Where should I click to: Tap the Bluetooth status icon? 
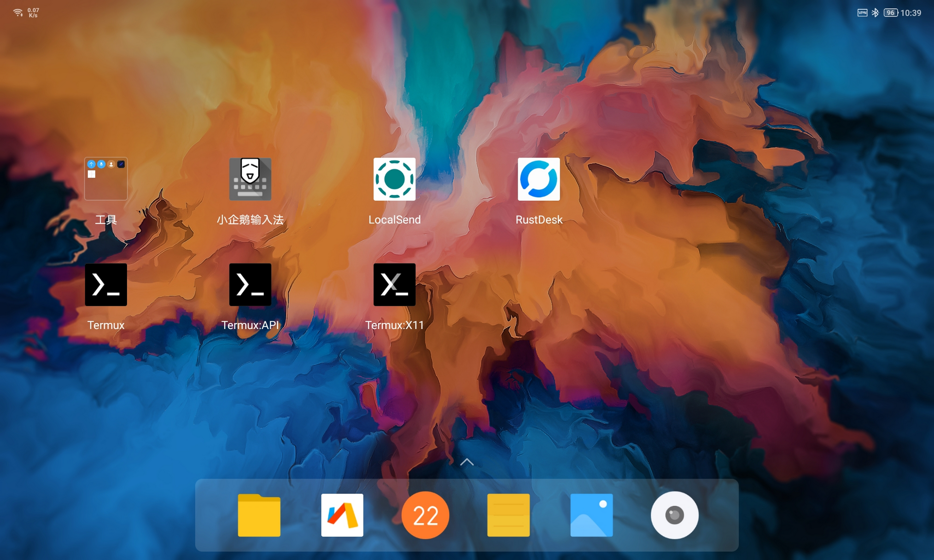875,13
